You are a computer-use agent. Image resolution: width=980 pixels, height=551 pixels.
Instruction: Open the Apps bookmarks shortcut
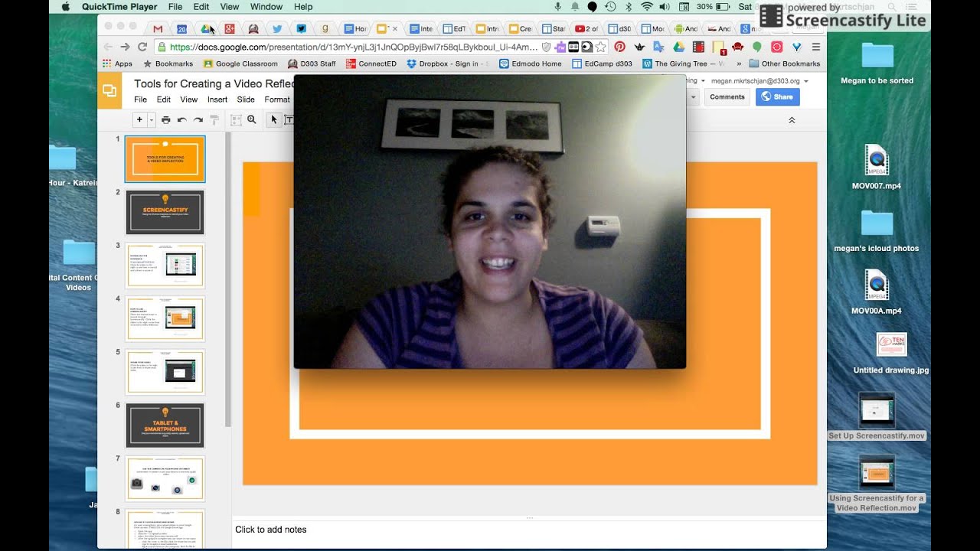click(x=117, y=64)
